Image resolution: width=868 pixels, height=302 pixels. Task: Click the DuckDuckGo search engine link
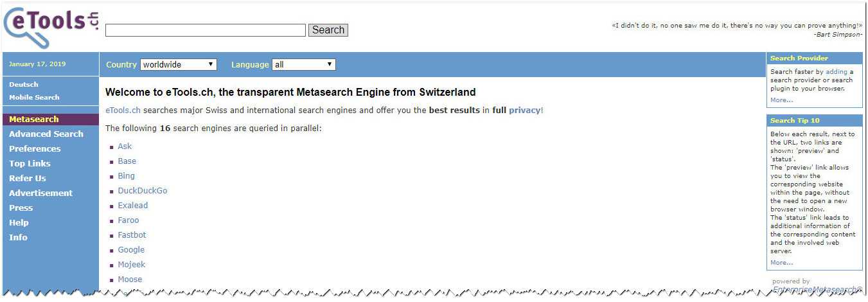click(x=142, y=191)
